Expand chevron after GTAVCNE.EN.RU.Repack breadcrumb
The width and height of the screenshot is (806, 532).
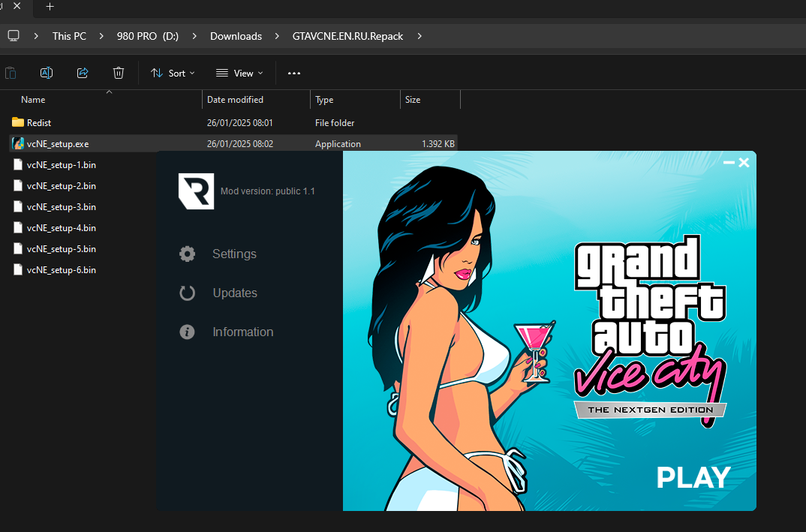point(420,36)
